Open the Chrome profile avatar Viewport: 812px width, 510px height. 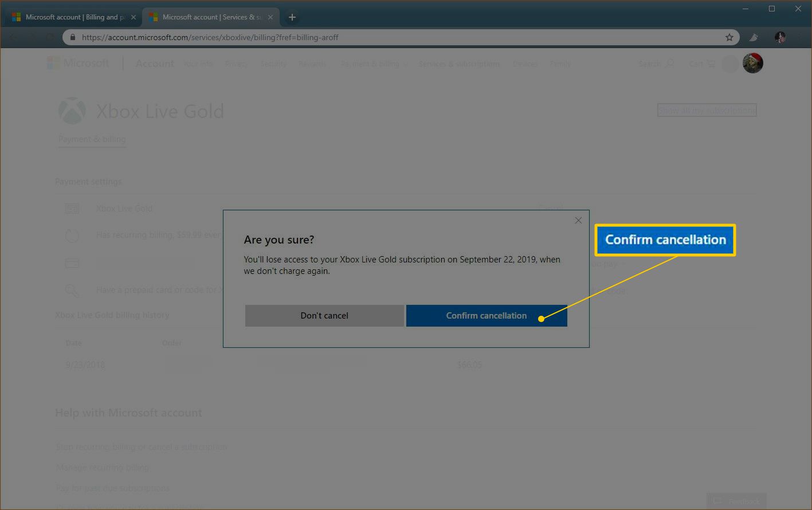(780, 37)
